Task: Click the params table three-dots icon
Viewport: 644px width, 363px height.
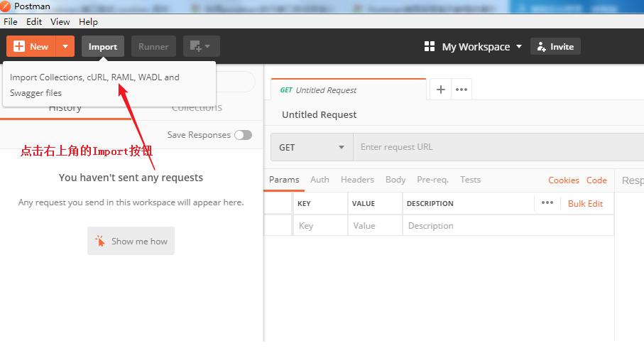Action: click(x=547, y=203)
